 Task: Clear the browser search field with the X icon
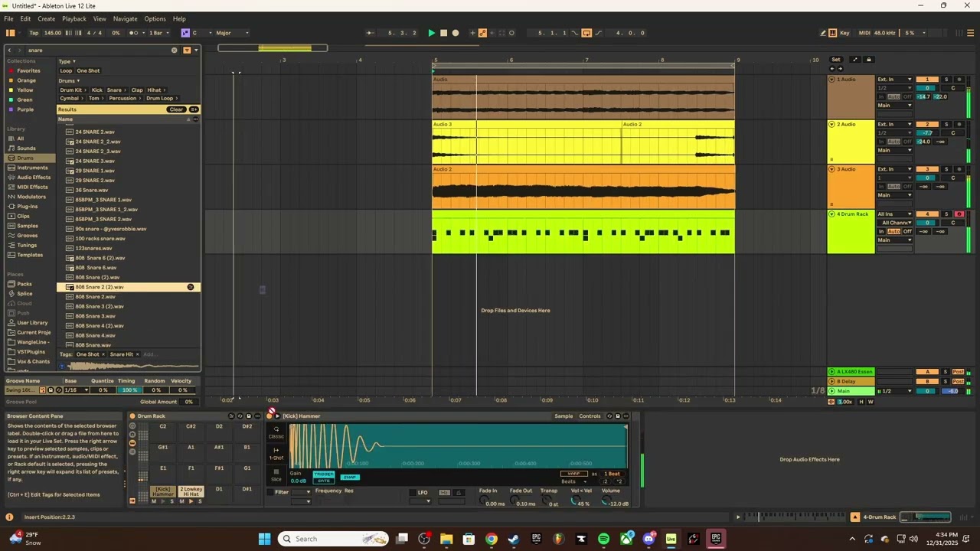(174, 51)
